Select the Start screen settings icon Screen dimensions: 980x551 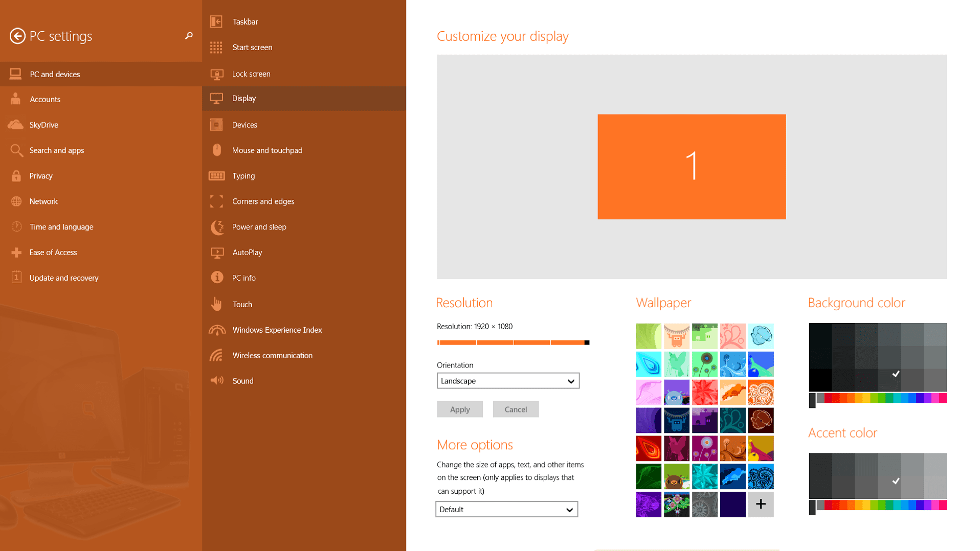tap(216, 47)
